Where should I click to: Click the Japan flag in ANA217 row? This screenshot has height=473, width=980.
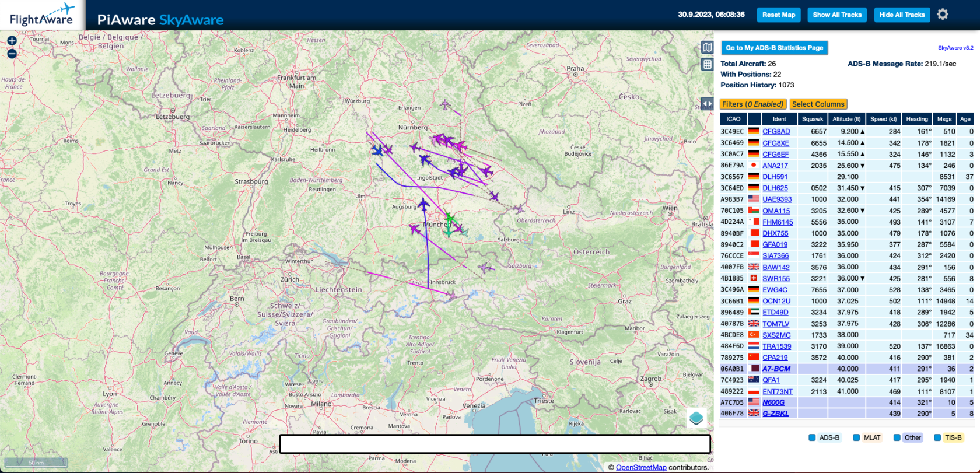click(x=754, y=165)
